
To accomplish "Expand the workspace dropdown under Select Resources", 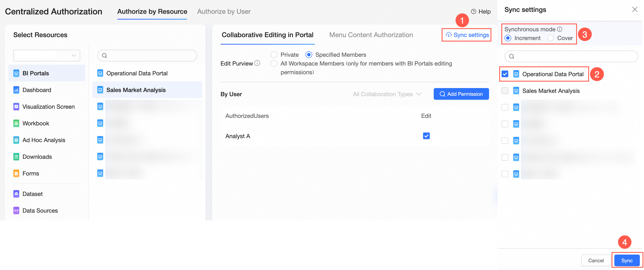I will click(47, 56).
